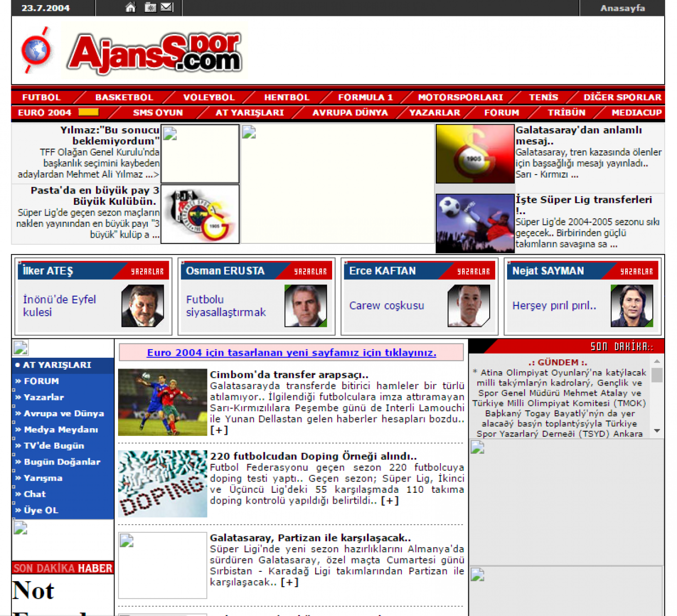The height and width of the screenshot is (616, 677).
Task: Expand the doping article with [+]
Action: [x=390, y=500]
